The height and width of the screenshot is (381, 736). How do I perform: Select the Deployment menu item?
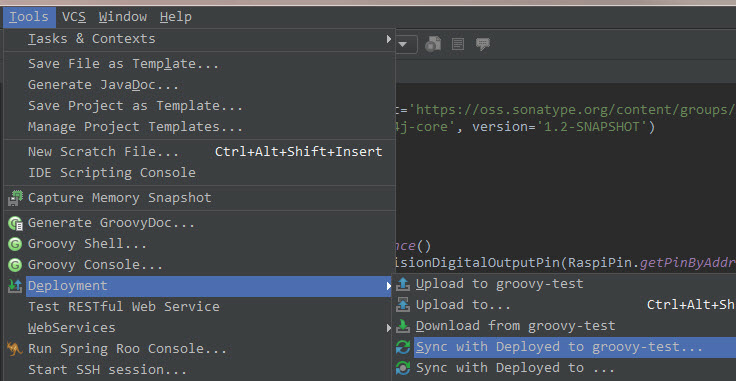click(x=199, y=286)
